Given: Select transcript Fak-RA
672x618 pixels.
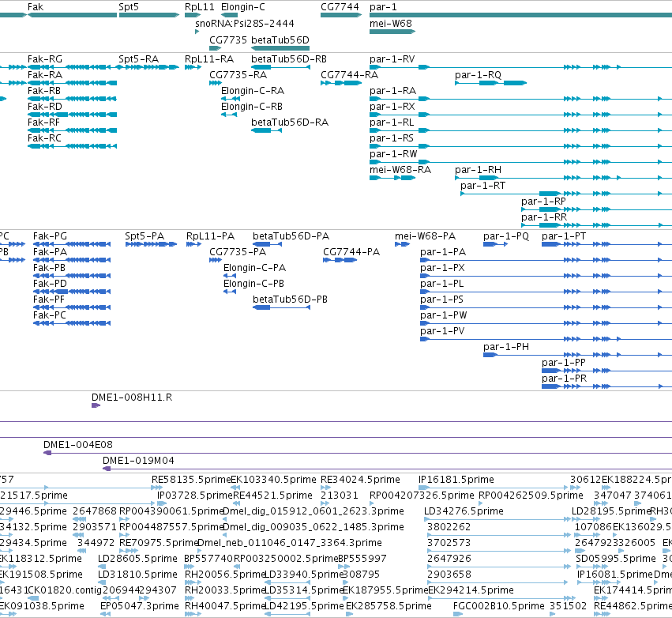Looking at the screenshot, I should pos(72,83).
